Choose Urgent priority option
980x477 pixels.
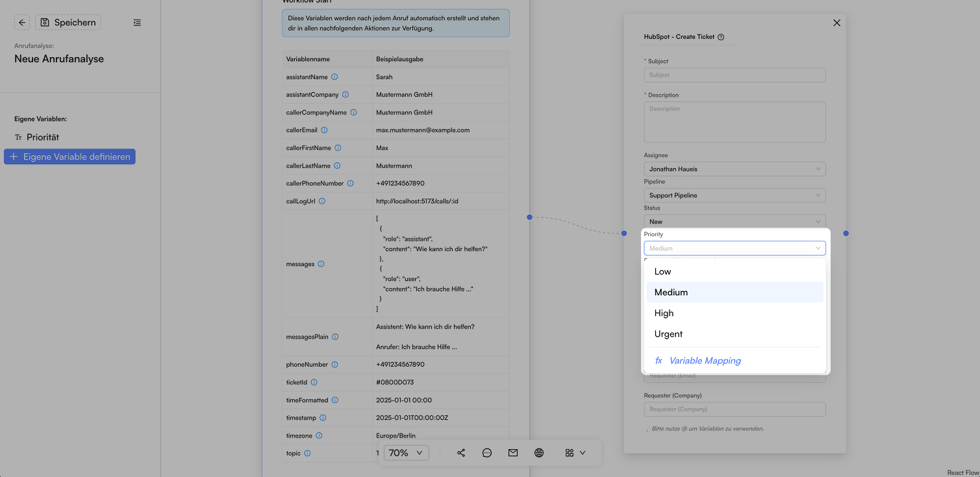pyautogui.click(x=735, y=334)
